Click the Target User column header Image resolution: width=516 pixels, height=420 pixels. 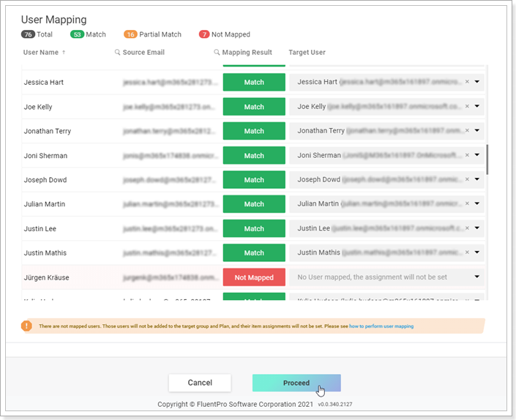tap(307, 52)
